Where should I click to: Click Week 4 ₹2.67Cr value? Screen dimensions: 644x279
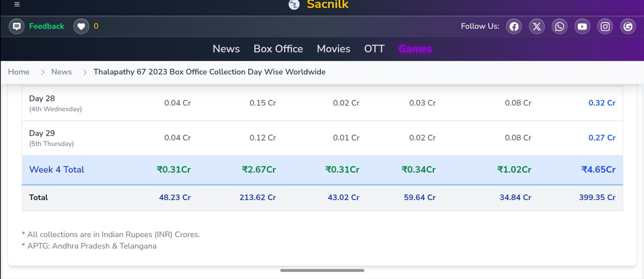point(259,170)
